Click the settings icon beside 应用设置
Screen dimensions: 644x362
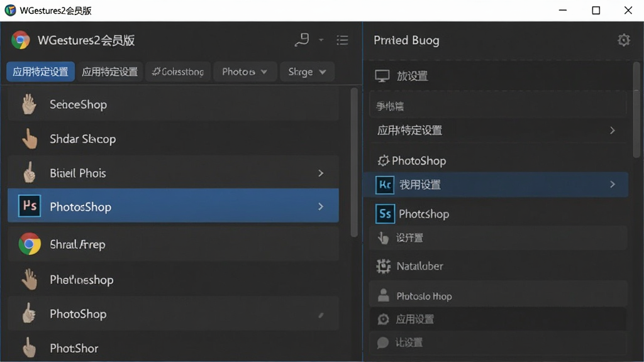[383, 319]
